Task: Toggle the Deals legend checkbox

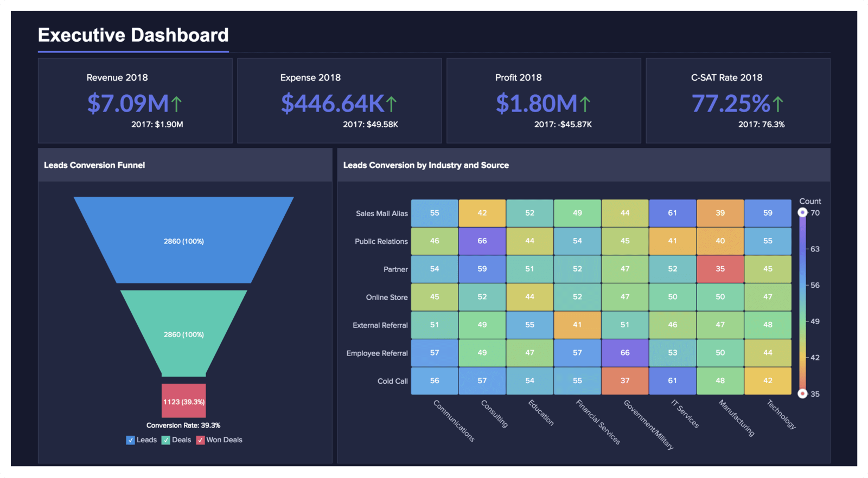Action: tap(165, 440)
